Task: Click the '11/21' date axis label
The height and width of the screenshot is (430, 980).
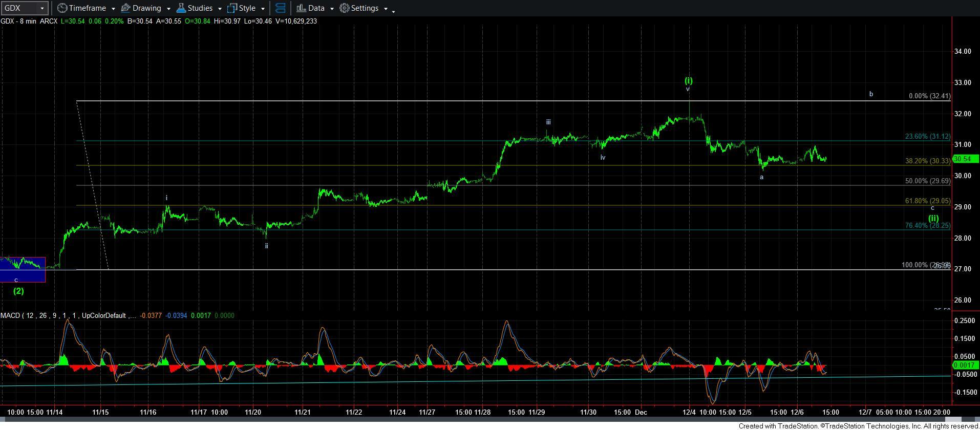Action: pos(303,412)
